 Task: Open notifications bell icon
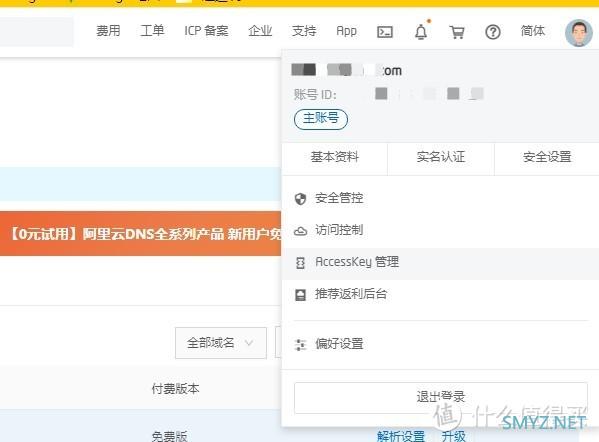(x=421, y=31)
